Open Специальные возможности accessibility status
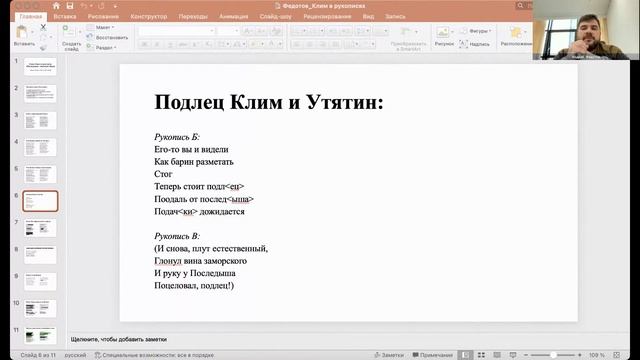Image resolution: width=640 pixels, height=360 pixels. click(154, 355)
